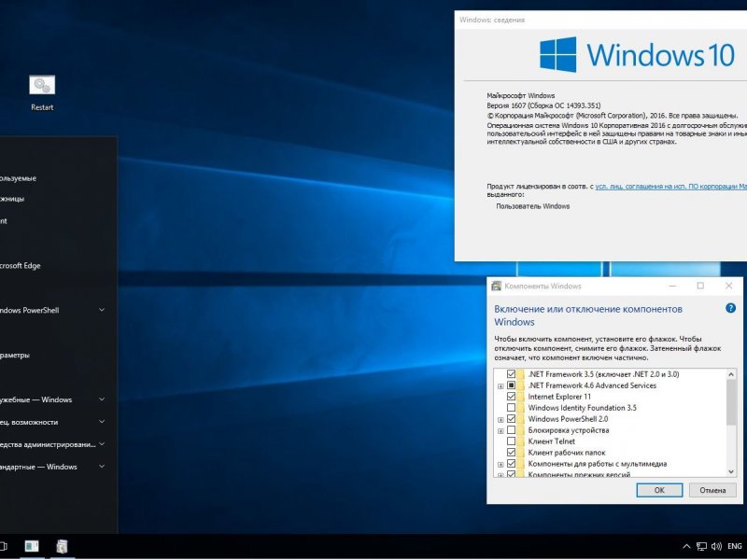Expand Служебные — Windows group chevron
Viewport: 747px width, 560px height.
point(102,399)
